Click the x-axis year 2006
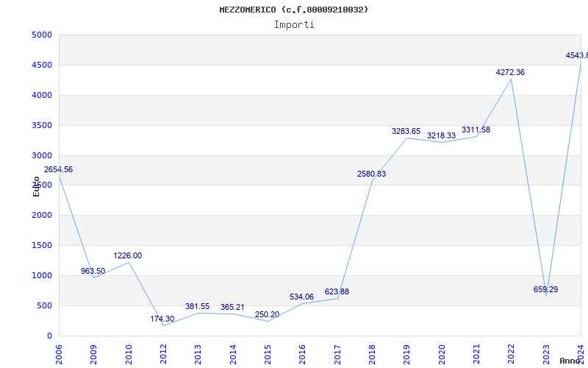This screenshot has height=368, width=588. [59, 355]
